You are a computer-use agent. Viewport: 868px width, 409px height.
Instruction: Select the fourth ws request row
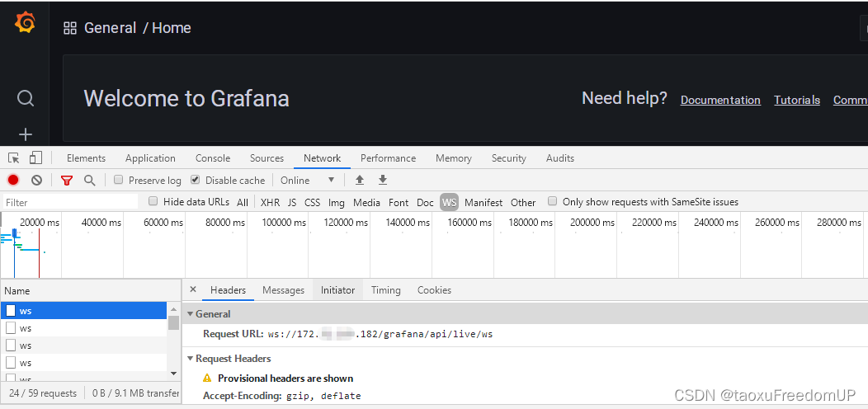pyautogui.click(x=83, y=363)
